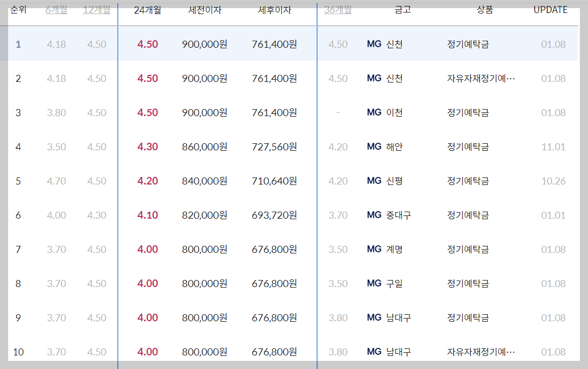Click 676,800원 in the MG 구일 row
The image size is (588, 369).
275,284
